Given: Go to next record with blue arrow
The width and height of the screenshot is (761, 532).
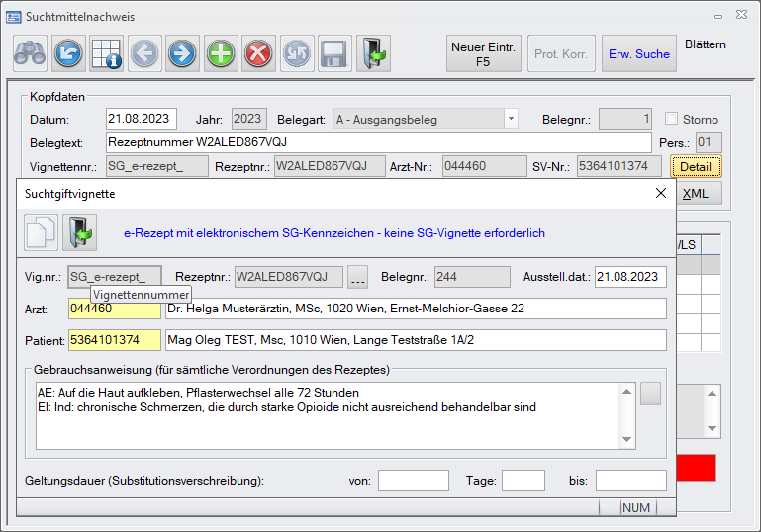Looking at the screenshot, I should pyautogui.click(x=181, y=53).
